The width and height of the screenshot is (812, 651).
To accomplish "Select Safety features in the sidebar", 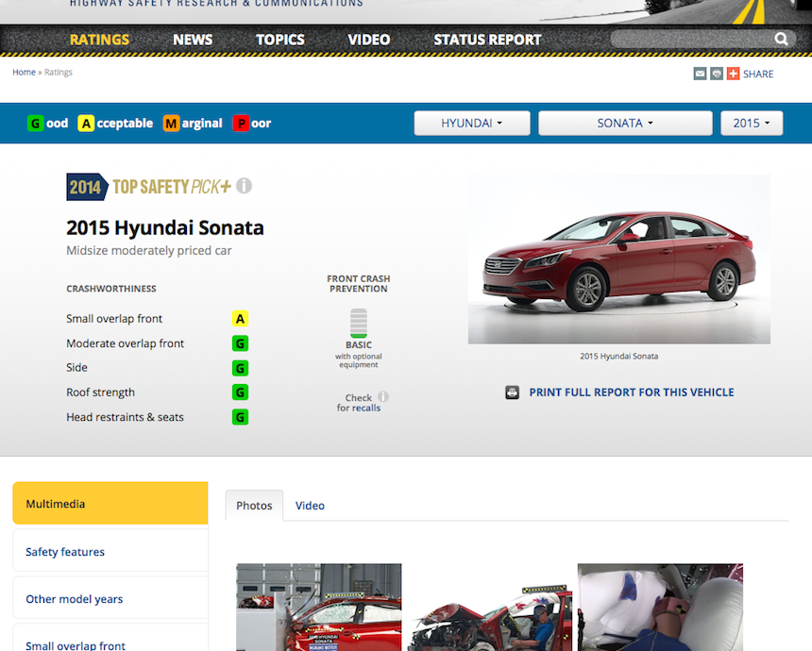I will click(110, 552).
